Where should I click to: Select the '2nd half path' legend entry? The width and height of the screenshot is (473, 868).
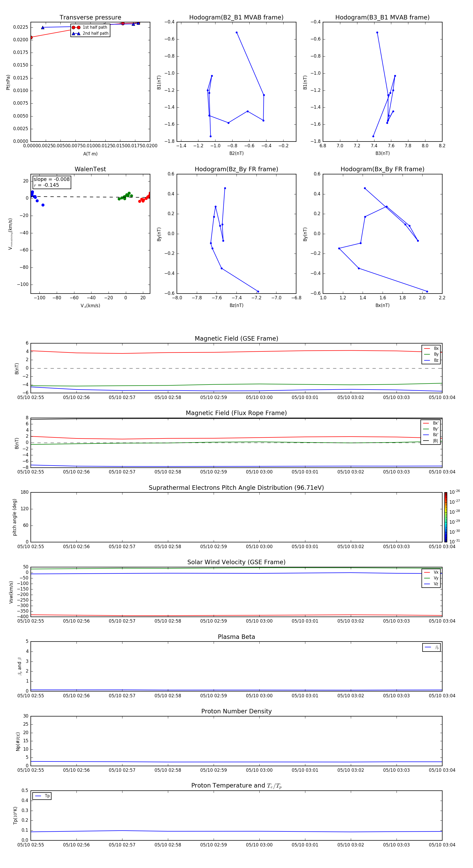pos(91,33)
